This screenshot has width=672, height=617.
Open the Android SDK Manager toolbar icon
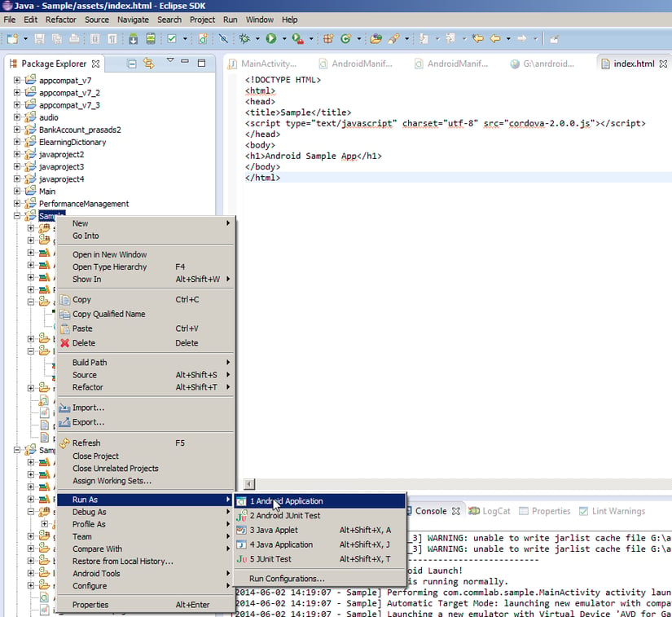pyautogui.click(x=134, y=39)
